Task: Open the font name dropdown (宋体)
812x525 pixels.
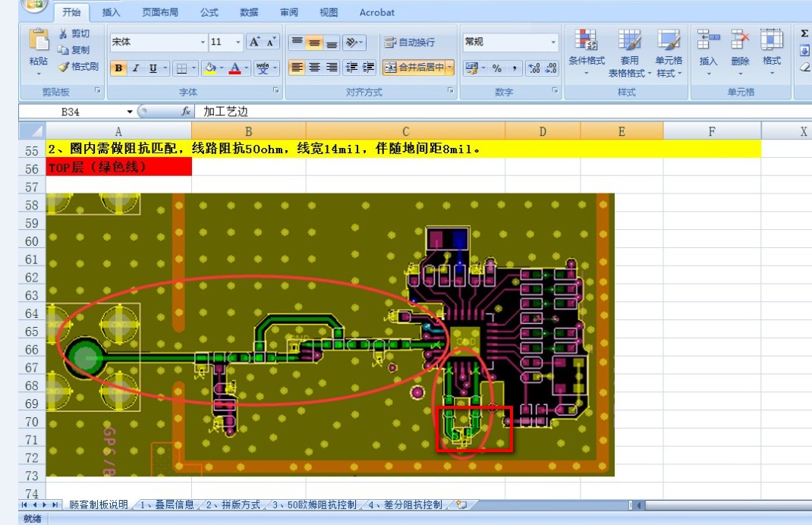Action: [x=203, y=42]
